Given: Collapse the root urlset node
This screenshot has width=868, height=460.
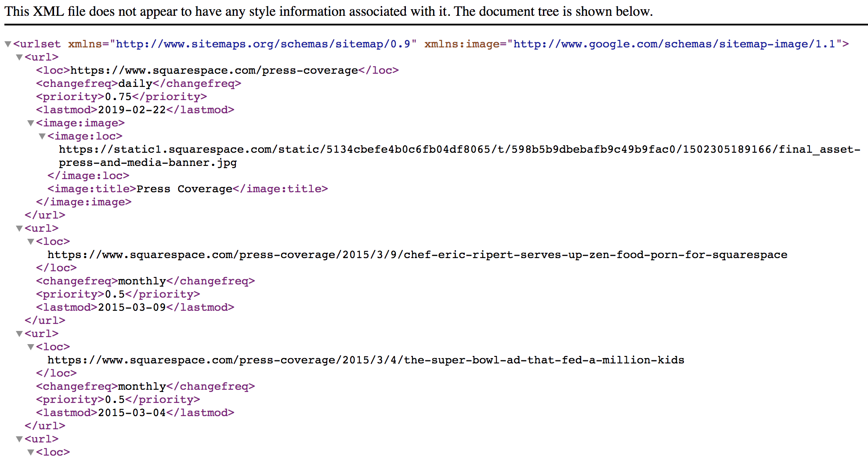Looking at the screenshot, I should 8,44.
